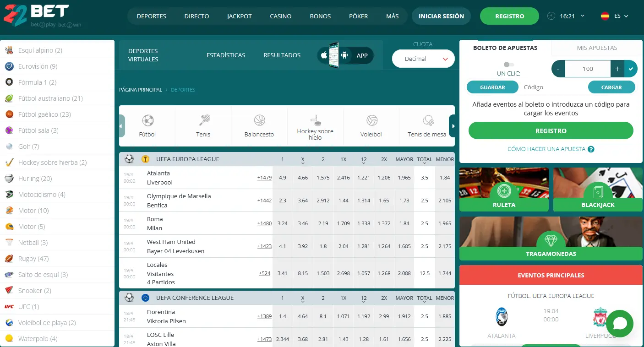This screenshot has height=347, width=644.
Task: Toggle the Un Clic betting switch
Action: (508, 65)
